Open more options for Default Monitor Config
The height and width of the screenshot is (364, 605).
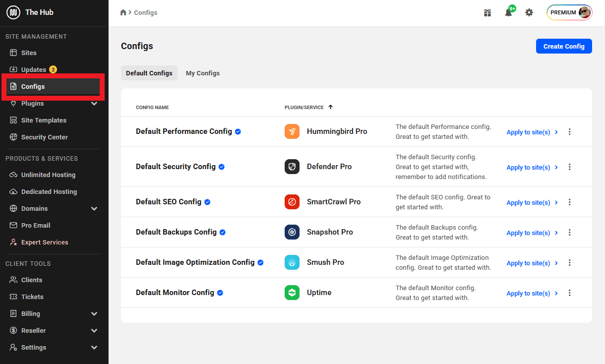569,293
